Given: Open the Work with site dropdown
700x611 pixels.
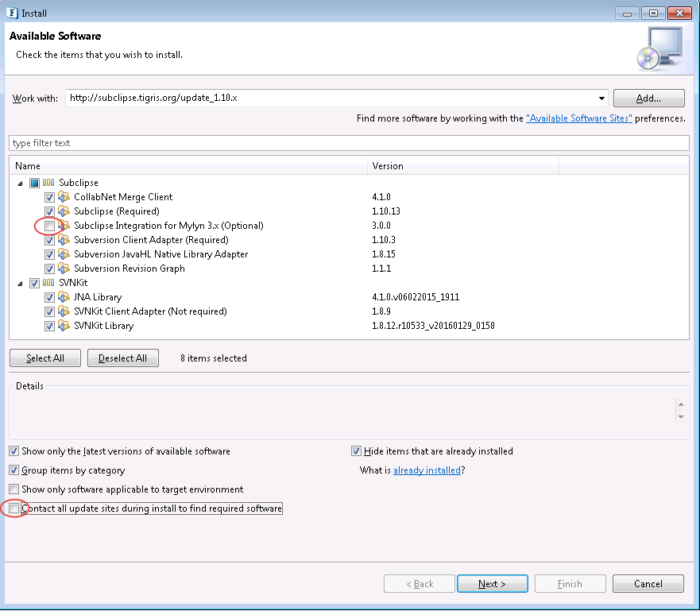Looking at the screenshot, I should (601, 99).
